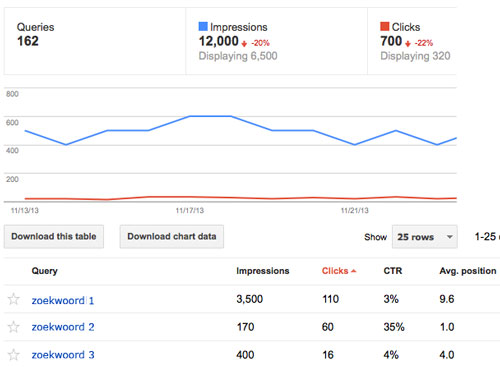This screenshot has height=368, width=500.
Task: Star the zoekwoord 2 query
Action: (14, 327)
